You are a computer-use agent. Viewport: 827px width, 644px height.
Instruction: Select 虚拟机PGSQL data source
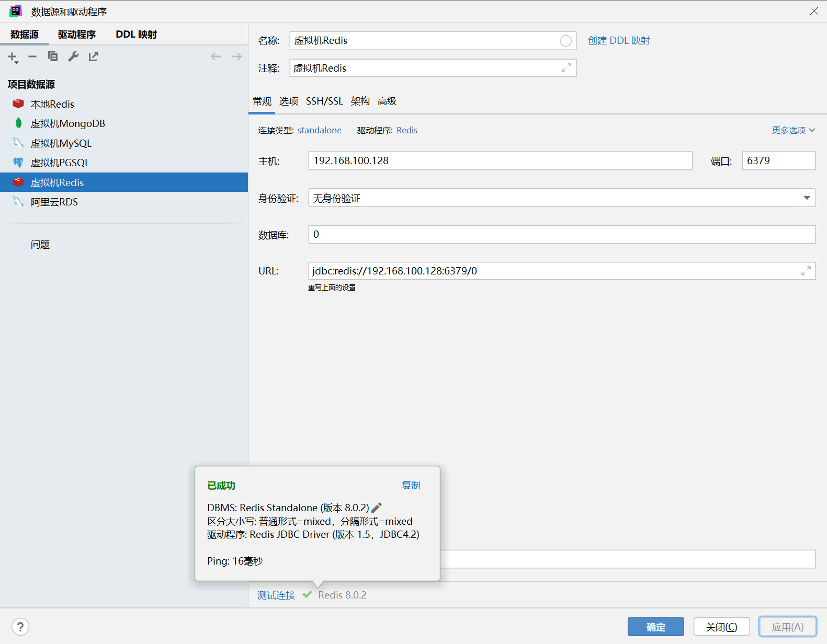[124, 163]
